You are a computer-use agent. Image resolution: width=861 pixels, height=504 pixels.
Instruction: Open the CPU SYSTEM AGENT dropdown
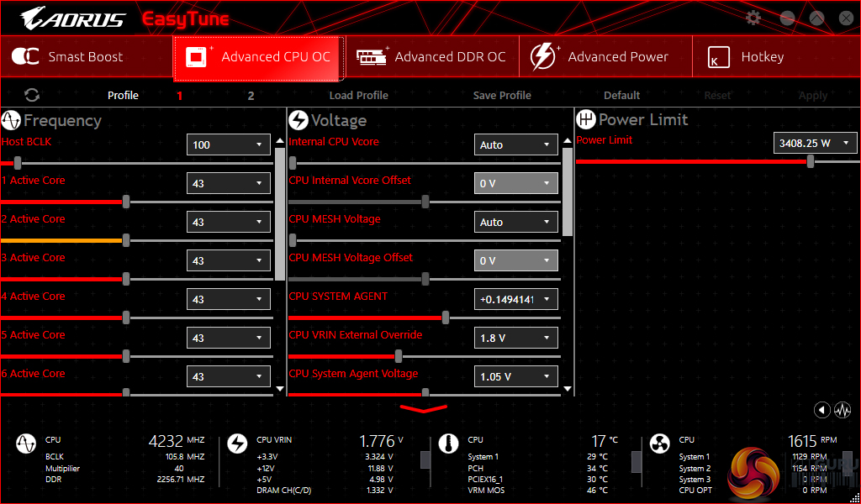[x=516, y=299]
